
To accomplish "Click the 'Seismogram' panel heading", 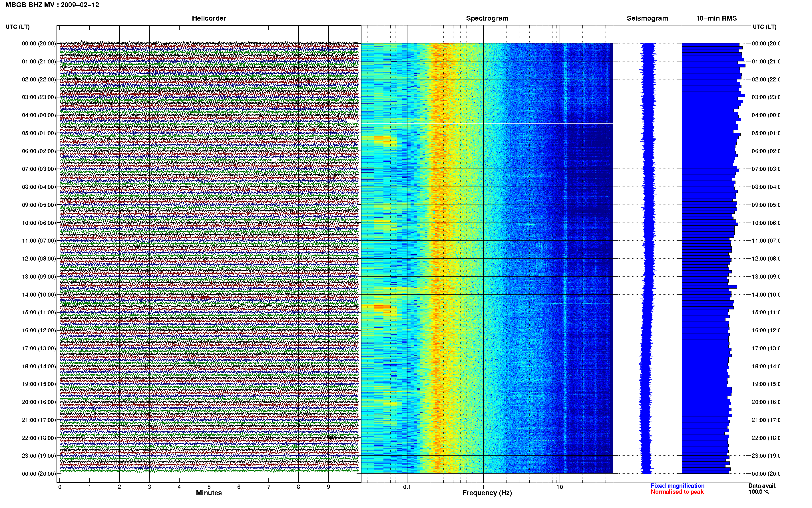I will [647, 18].
